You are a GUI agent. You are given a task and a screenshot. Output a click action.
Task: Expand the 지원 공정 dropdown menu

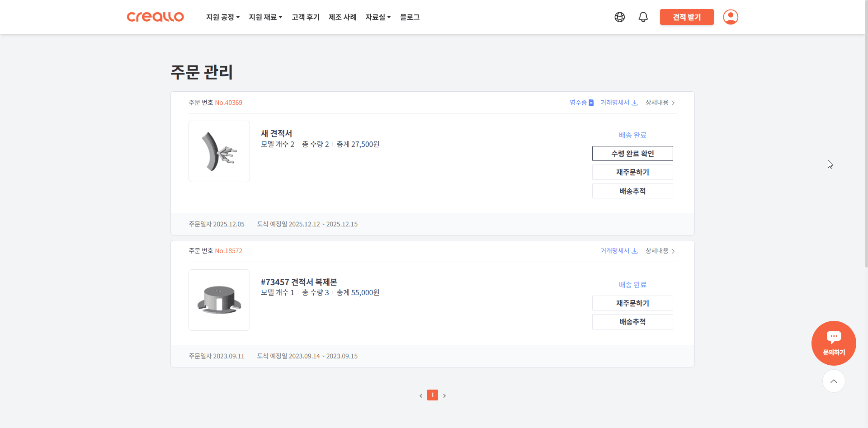(222, 17)
